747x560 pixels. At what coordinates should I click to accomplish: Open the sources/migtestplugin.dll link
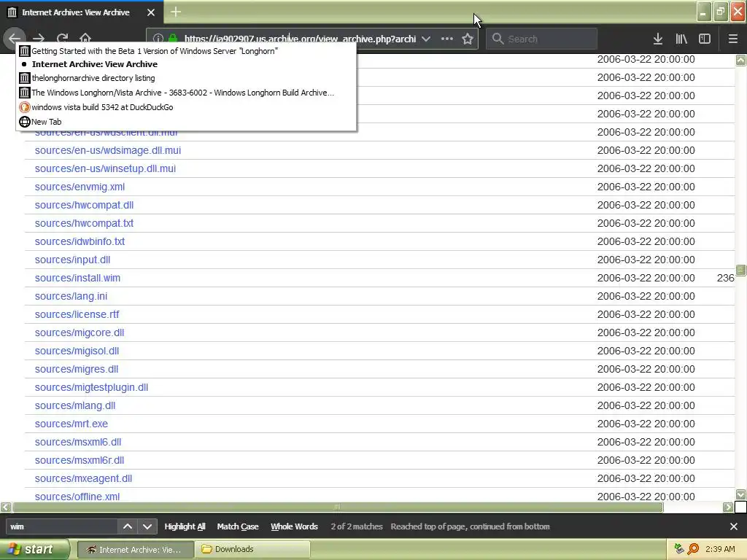pos(91,388)
